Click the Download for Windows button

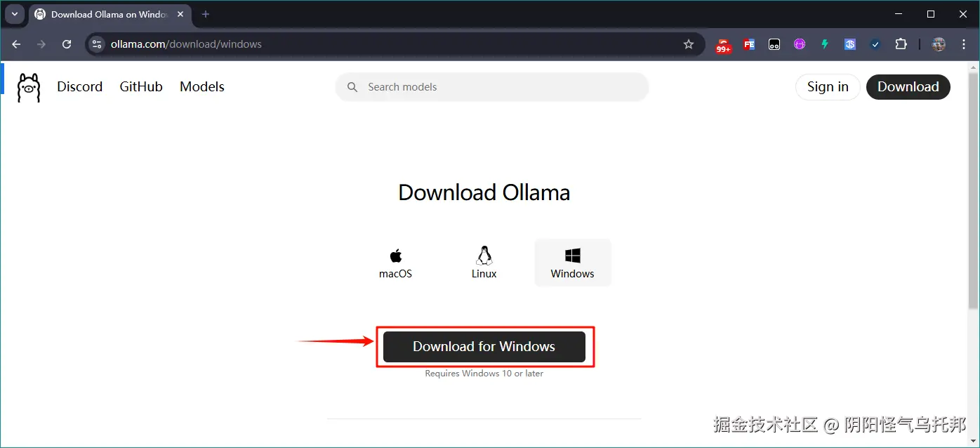click(x=484, y=346)
